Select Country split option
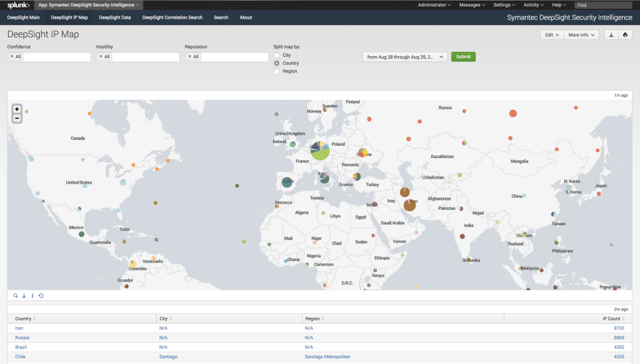Viewport: 640px width, 364px height. (277, 63)
